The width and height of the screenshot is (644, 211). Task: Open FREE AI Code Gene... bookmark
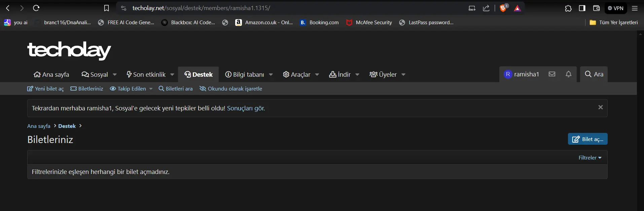tap(126, 23)
